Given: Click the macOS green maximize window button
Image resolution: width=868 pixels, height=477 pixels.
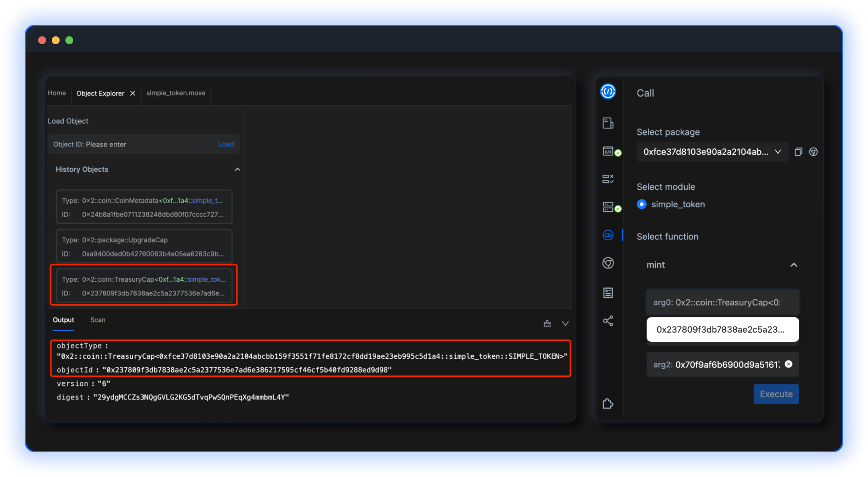Looking at the screenshot, I should coord(69,40).
